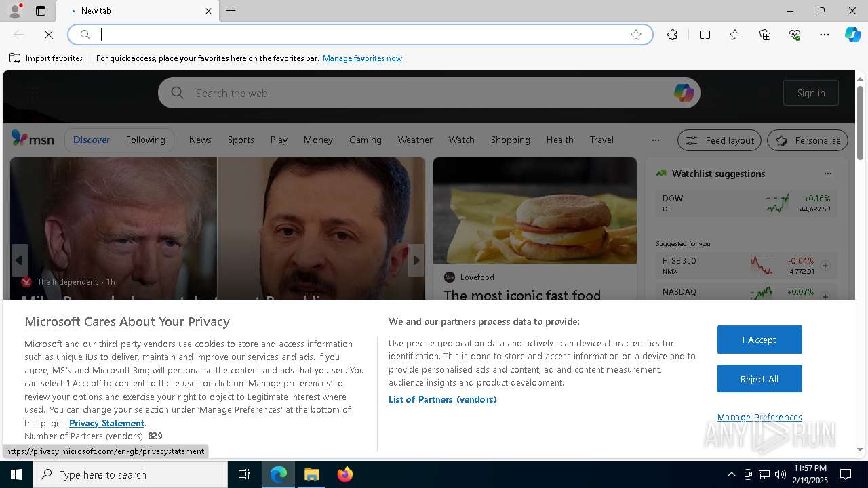Open the Lovefood fast food article image

pyautogui.click(x=535, y=210)
